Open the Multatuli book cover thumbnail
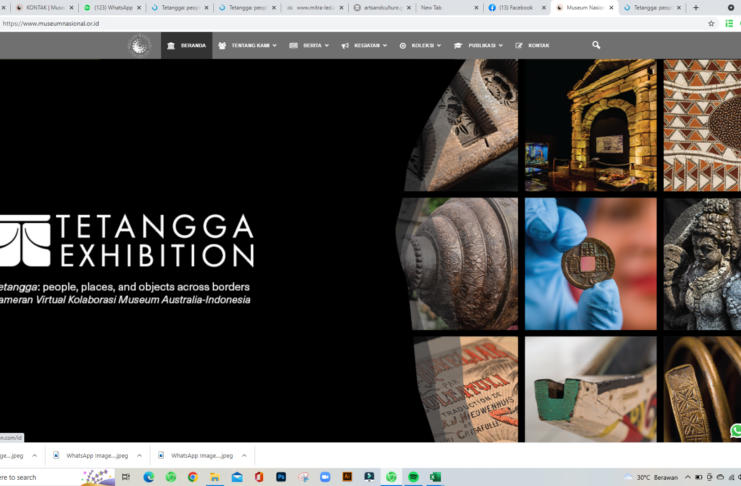Image resolution: width=741 pixels, height=486 pixels. pos(466,389)
